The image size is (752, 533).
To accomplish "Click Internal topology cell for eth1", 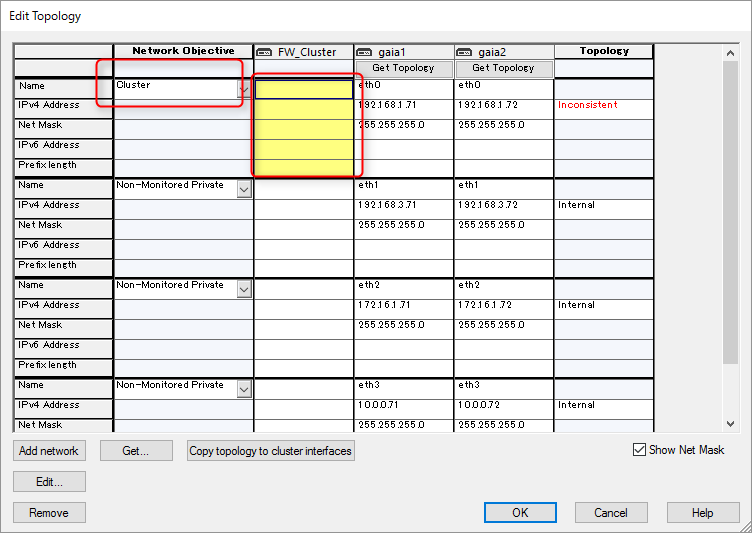I will (x=604, y=209).
